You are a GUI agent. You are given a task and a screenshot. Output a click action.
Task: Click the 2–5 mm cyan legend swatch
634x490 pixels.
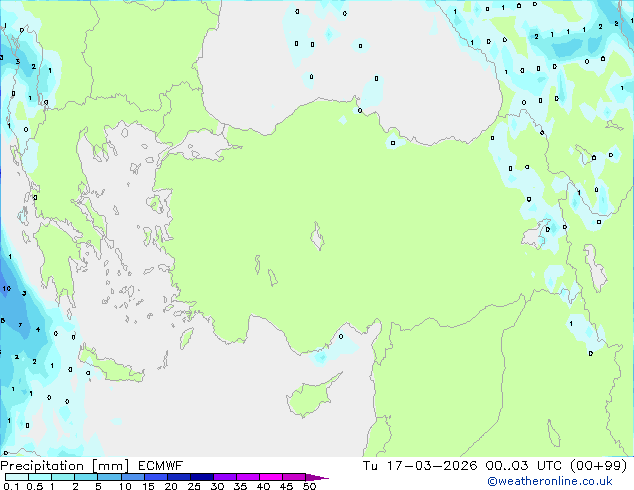click(86, 477)
